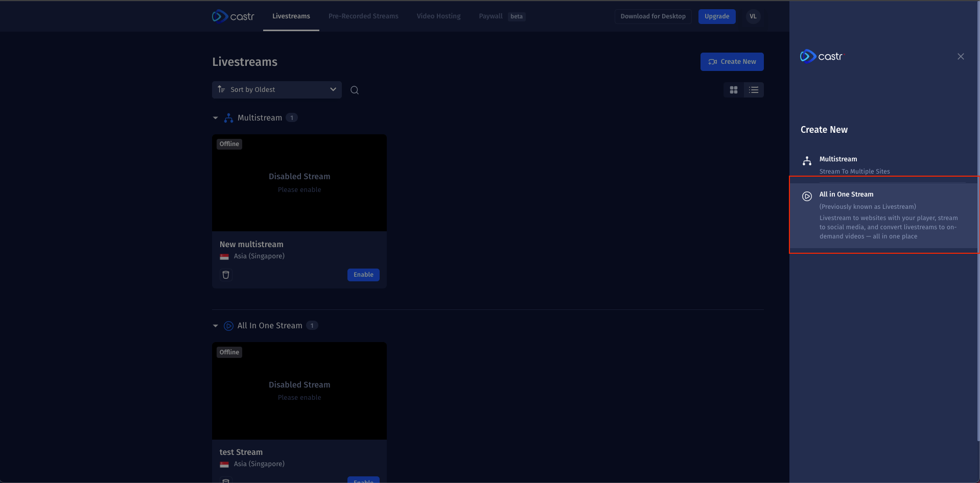Open the Sort by Oldest dropdown
980x483 pixels.
[x=276, y=90]
